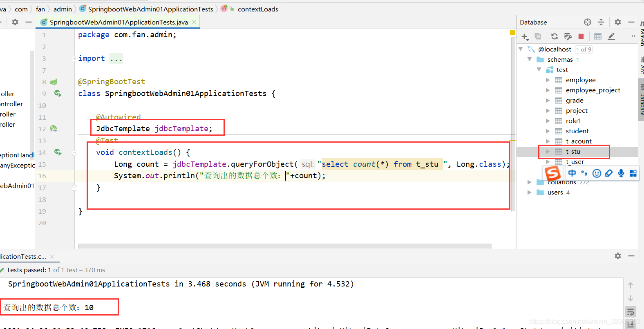Open the Maven side tool window tab

pyautogui.click(x=642, y=33)
